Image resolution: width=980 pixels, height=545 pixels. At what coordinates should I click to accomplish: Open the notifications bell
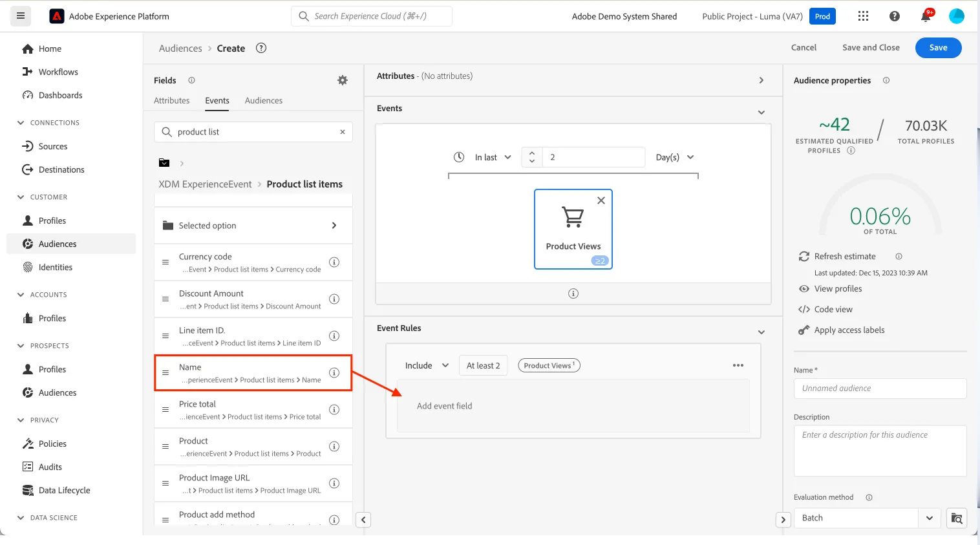[926, 16]
